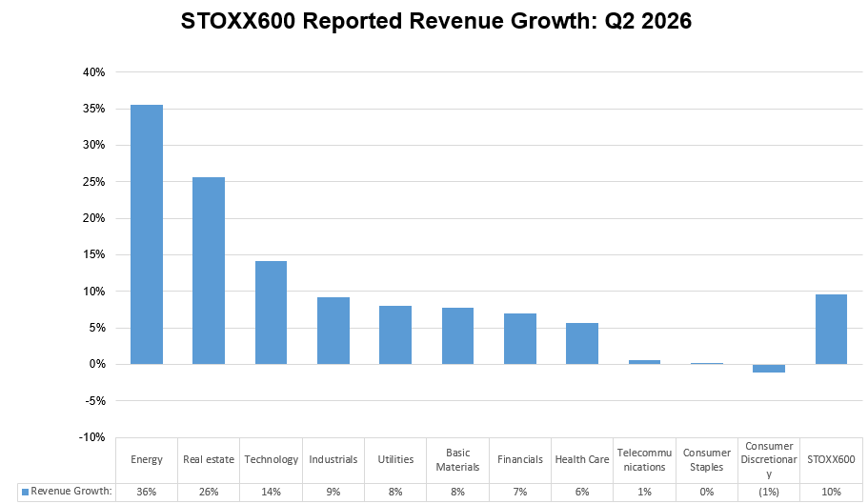
Task: Click the Utilities bar
Action: coord(395,334)
